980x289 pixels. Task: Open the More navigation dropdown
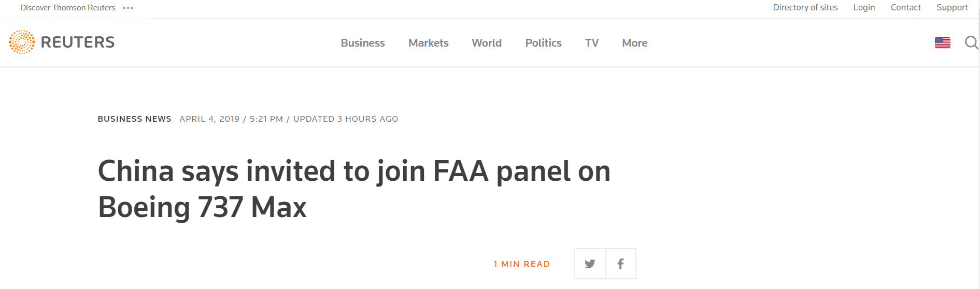(634, 43)
